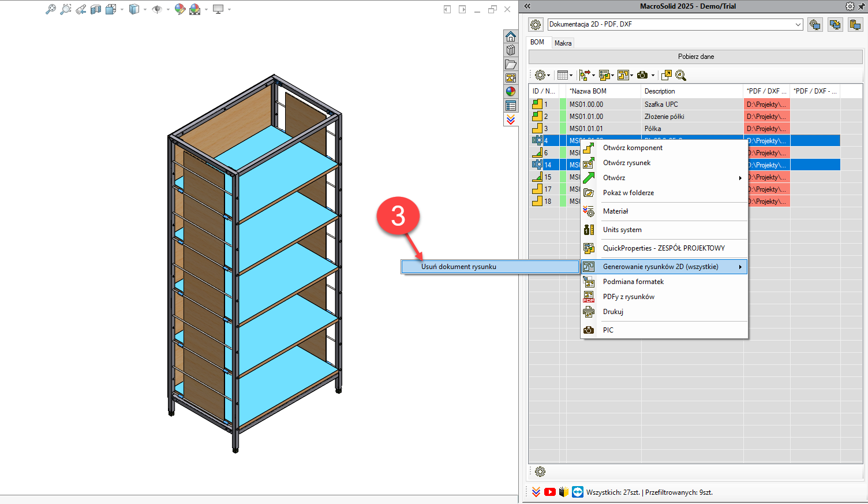
Task: Choose 'PDFy z rysunków' menu item
Action: pos(664,297)
